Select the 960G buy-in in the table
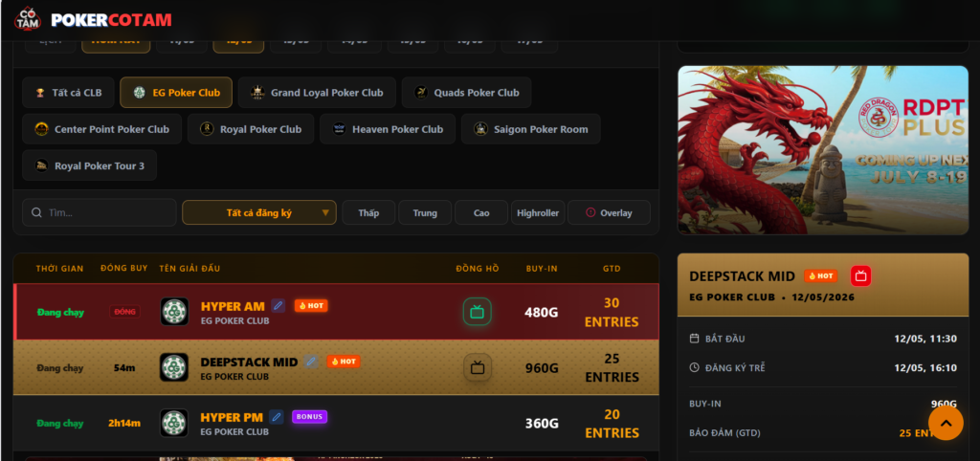The image size is (980, 461). [542, 368]
